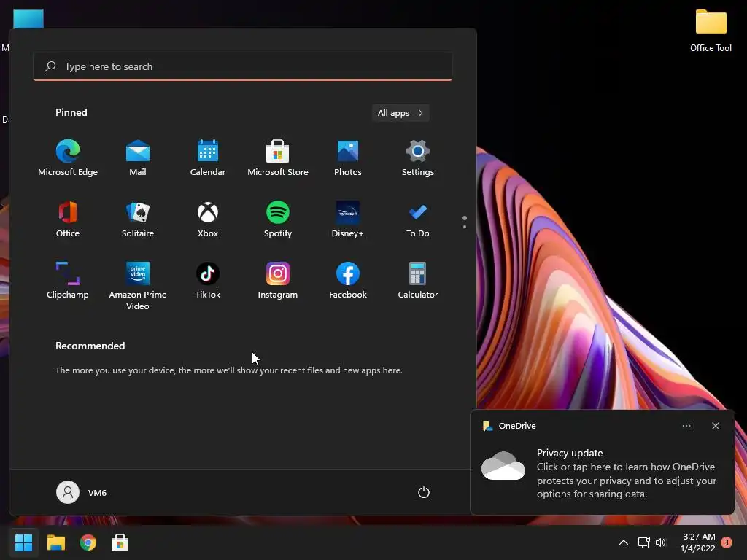The width and height of the screenshot is (747, 560).
Task: Select Office Tool folder on desktop
Action: (x=711, y=30)
